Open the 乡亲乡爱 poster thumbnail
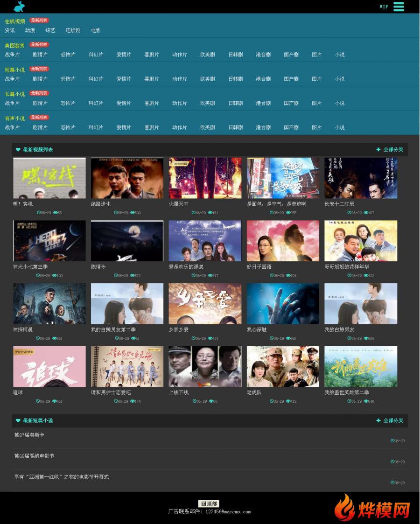 point(205,304)
